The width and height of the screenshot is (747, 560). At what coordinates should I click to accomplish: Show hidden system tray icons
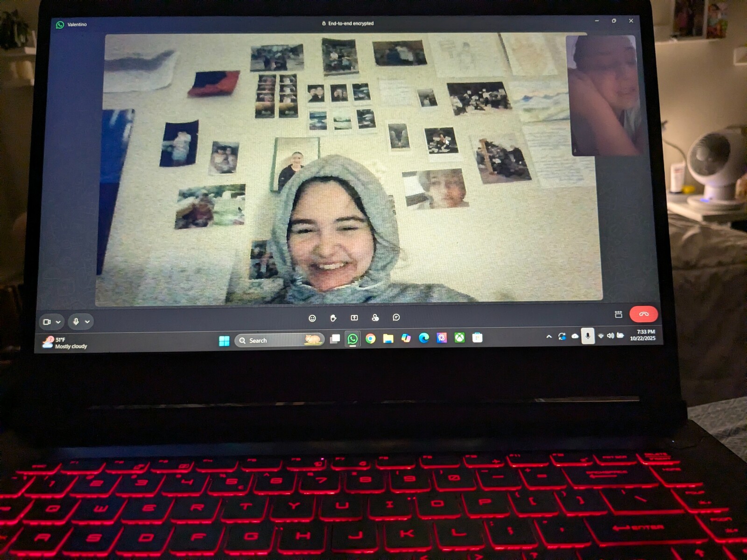(x=549, y=336)
